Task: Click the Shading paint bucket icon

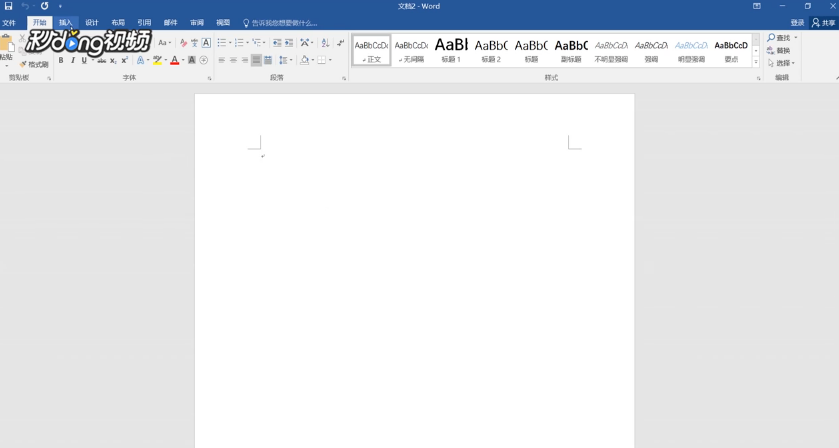Action: pos(304,60)
